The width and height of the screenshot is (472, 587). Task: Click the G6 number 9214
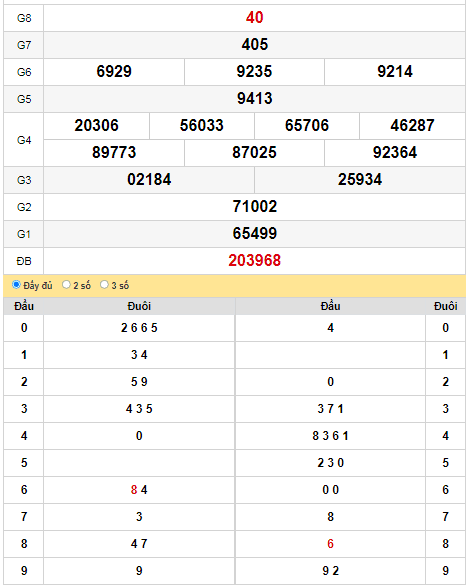click(x=395, y=72)
